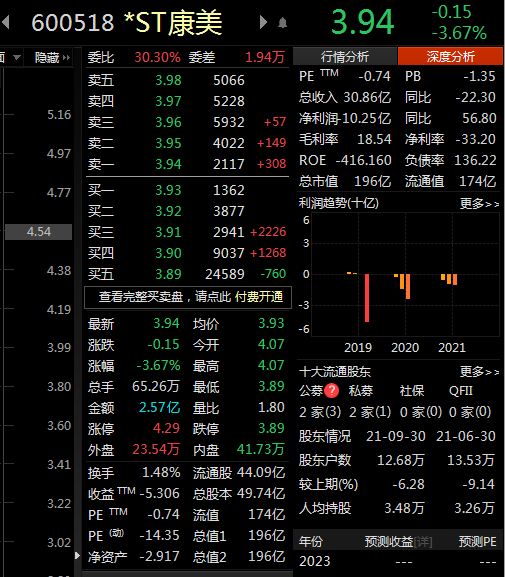Click sell-one price 3.94 in order book

168,164
